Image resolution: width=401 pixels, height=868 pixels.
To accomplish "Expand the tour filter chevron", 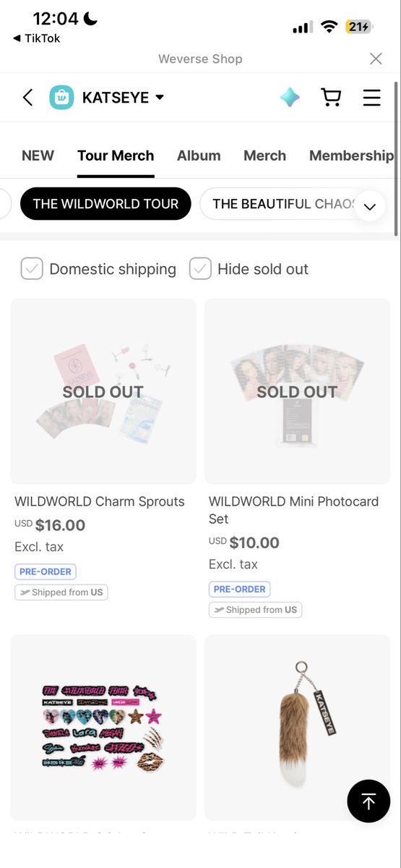I will pyautogui.click(x=370, y=206).
